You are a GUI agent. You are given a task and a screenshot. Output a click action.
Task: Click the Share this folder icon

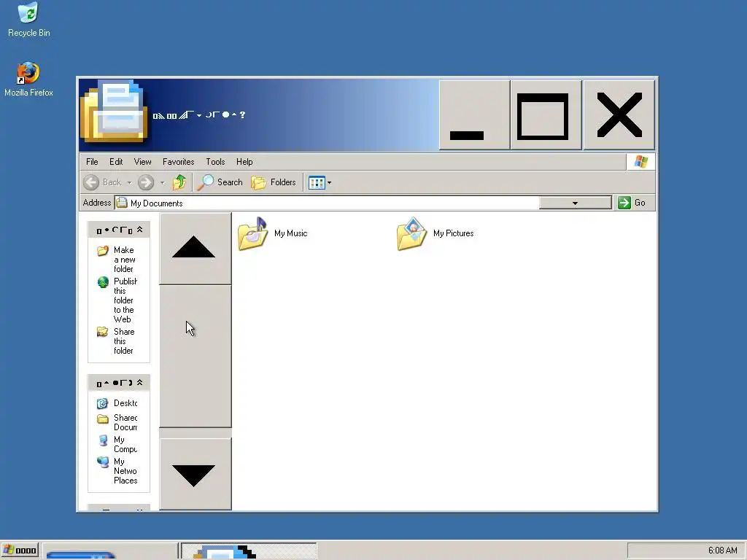point(102,332)
